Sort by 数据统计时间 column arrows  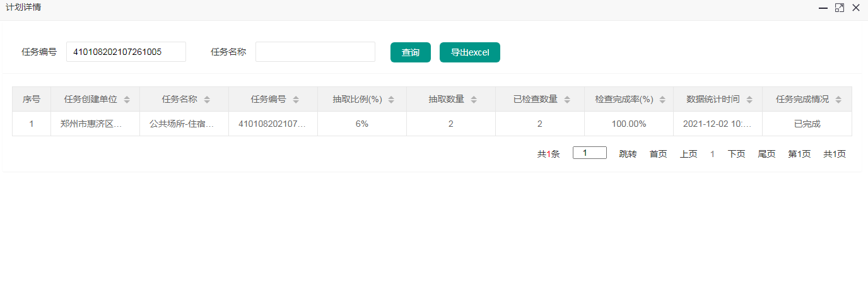[x=749, y=100]
